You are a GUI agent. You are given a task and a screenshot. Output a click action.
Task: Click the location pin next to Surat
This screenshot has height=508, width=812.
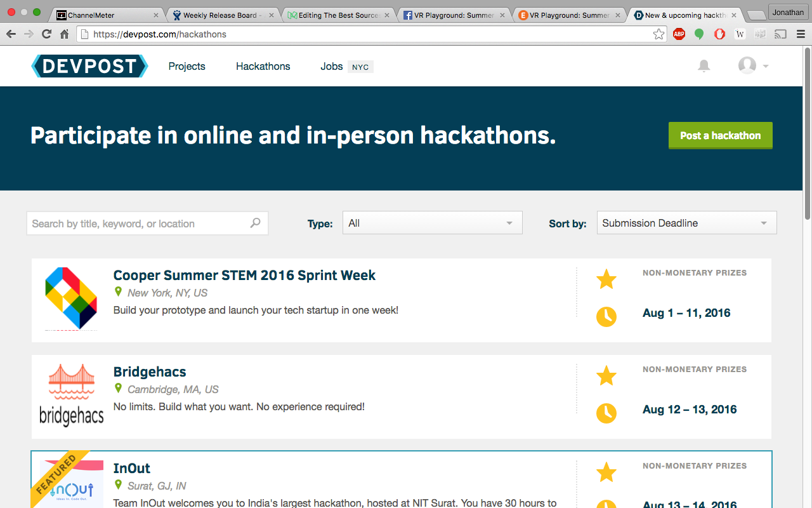tap(118, 485)
